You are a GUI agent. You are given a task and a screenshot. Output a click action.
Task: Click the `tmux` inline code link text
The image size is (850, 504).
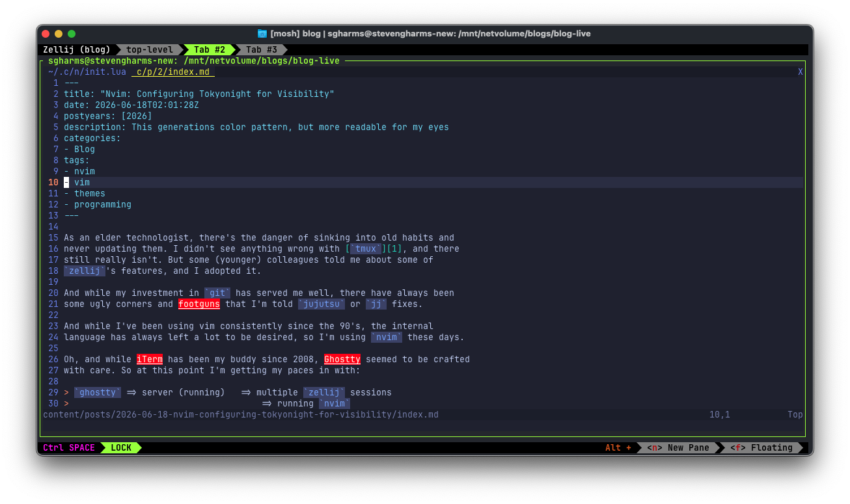[x=366, y=248]
